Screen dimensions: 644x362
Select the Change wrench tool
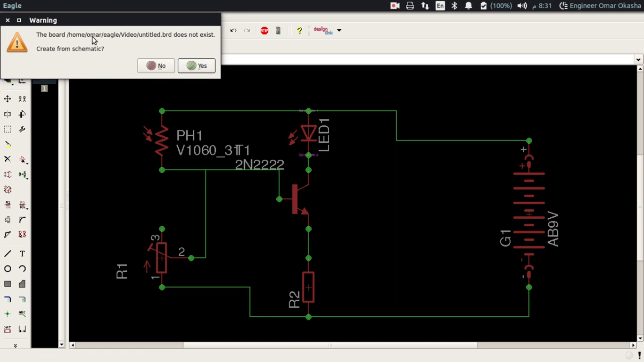pos(22,129)
